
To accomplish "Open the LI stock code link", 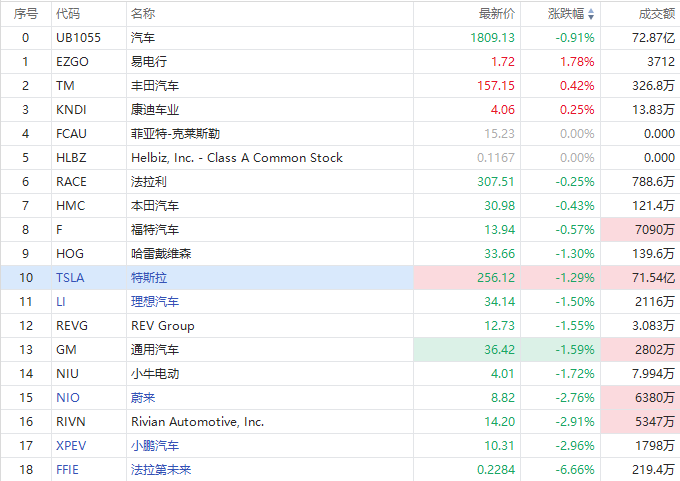I will (61, 301).
